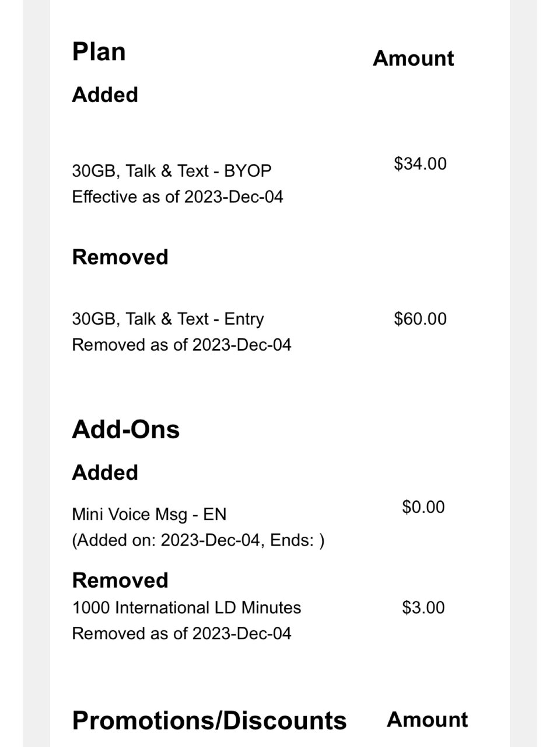Select the 30GB Talk & Text BYOP plan
Image resolution: width=560 pixels, height=747 pixels.
[171, 171]
